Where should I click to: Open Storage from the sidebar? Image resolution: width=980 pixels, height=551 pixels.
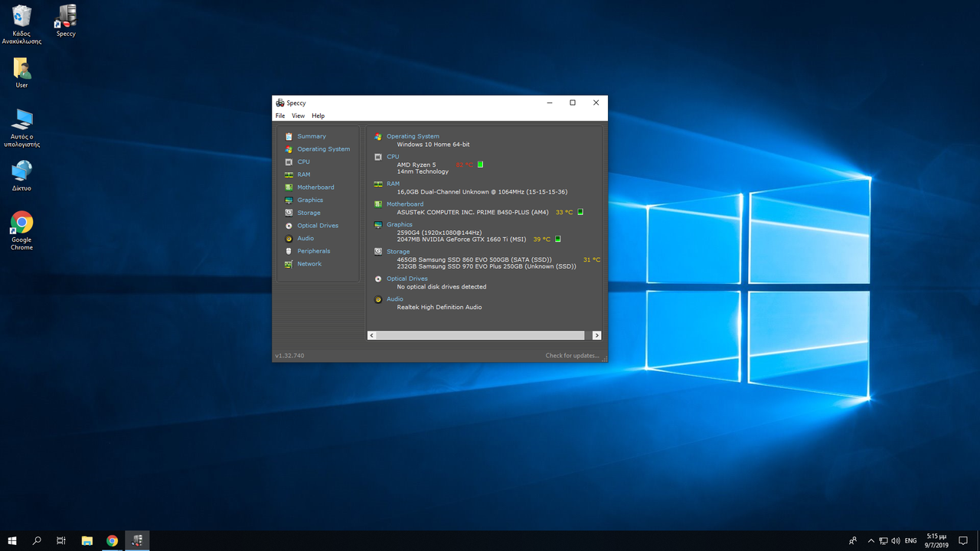pyautogui.click(x=309, y=213)
